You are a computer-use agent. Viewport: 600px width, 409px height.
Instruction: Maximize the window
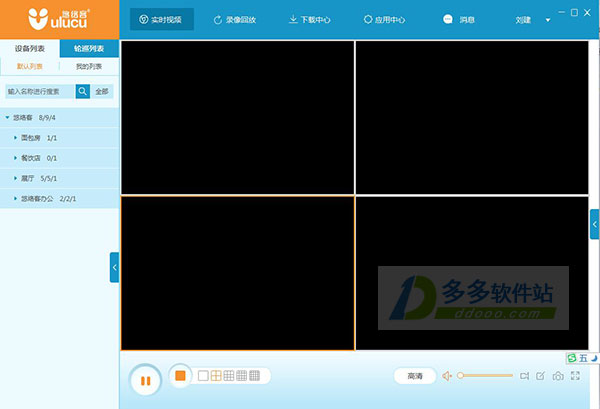[x=574, y=13]
